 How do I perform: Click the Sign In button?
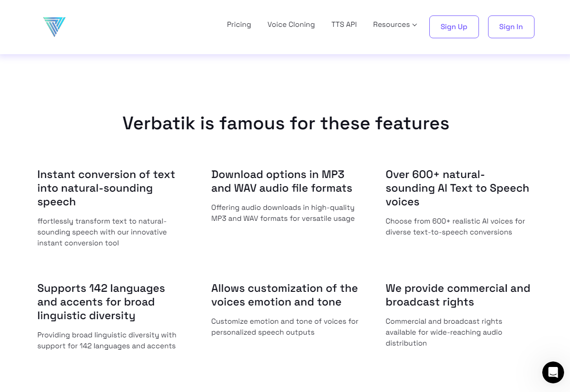pyautogui.click(x=511, y=27)
